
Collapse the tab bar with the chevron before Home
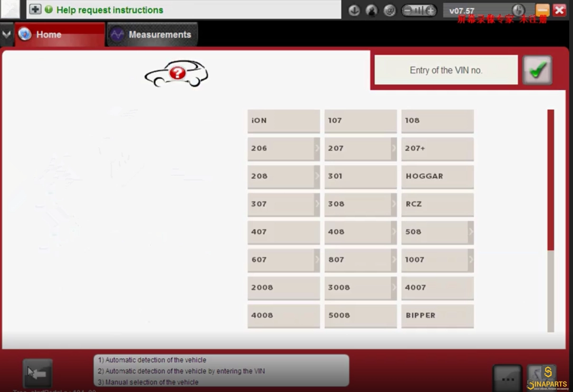point(6,35)
